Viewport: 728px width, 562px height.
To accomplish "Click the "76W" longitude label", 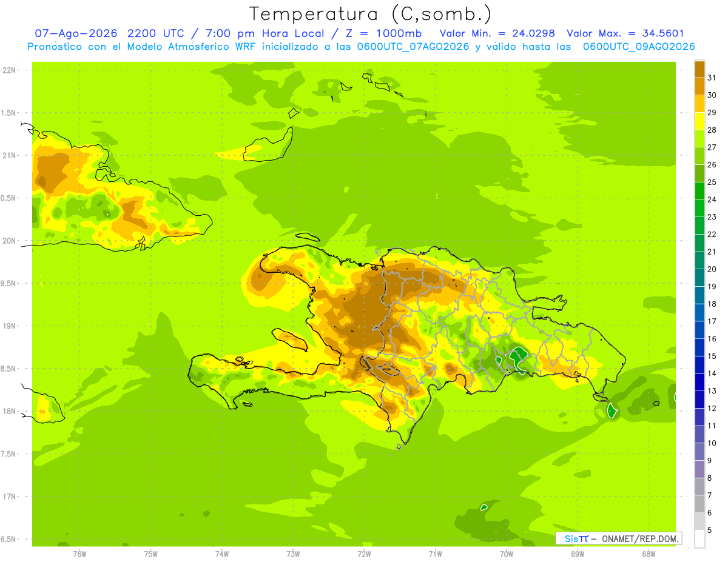I will (x=79, y=554).
